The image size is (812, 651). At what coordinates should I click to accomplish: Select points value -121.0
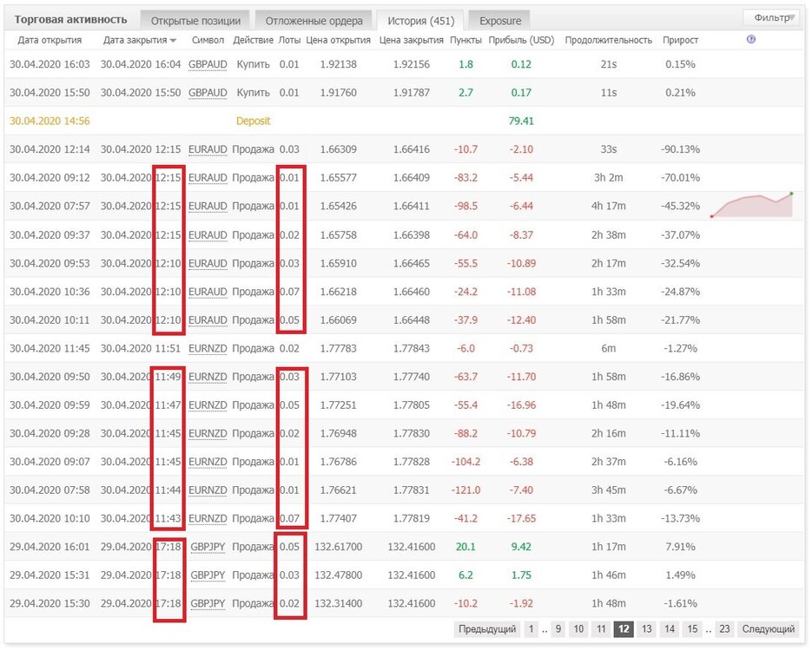click(465, 490)
